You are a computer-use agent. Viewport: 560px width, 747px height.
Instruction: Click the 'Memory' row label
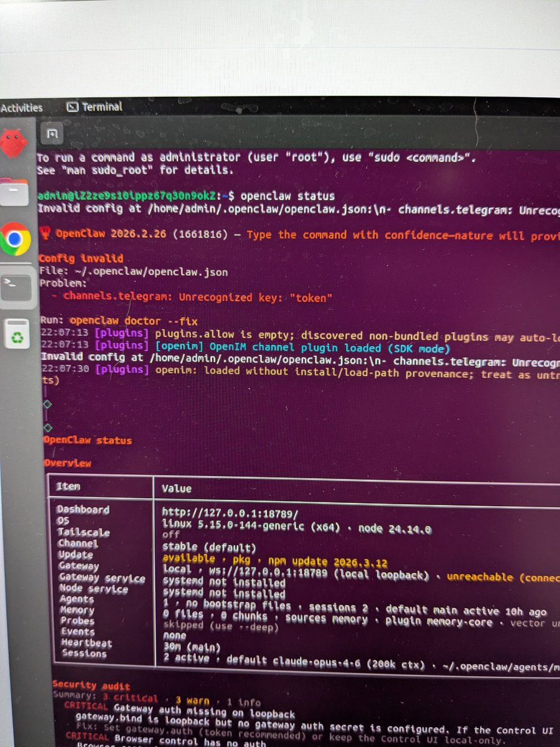(77, 610)
